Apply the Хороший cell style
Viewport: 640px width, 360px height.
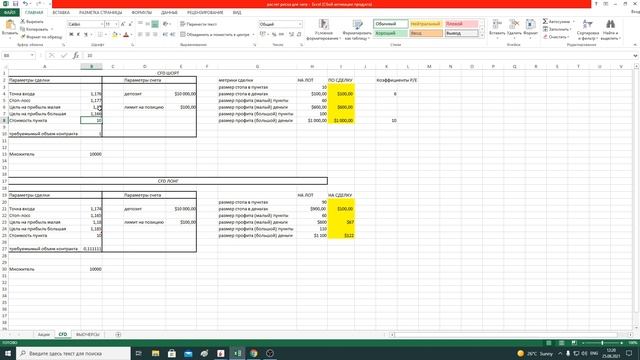tap(390, 33)
